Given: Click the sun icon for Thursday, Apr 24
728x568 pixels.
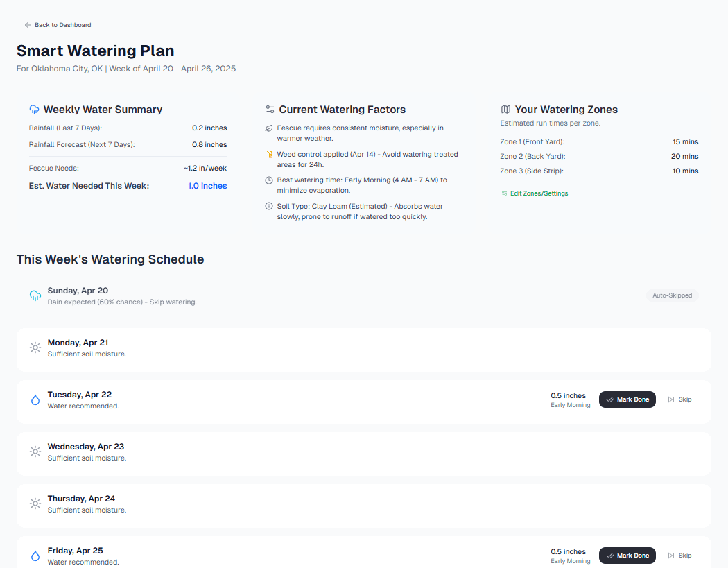Looking at the screenshot, I should (35, 504).
